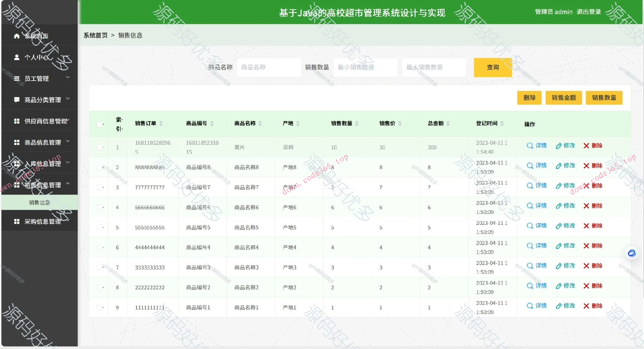Click the yellow 查询 search button

[492, 67]
